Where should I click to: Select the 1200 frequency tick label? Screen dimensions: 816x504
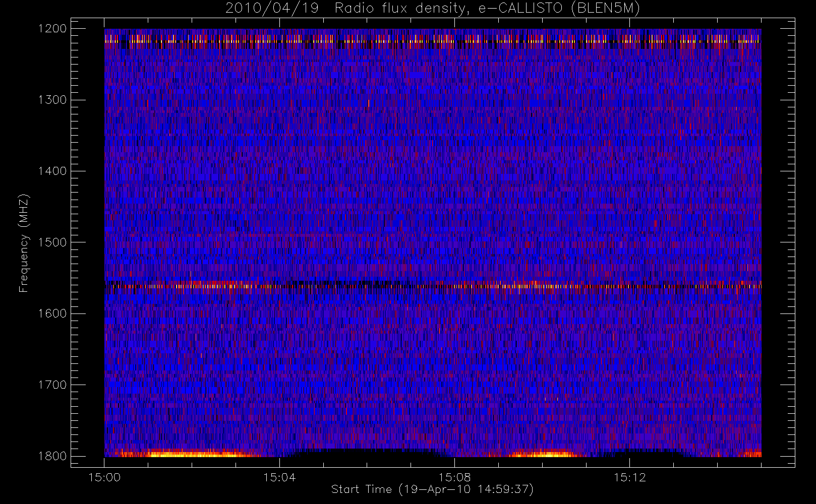pos(52,29)
